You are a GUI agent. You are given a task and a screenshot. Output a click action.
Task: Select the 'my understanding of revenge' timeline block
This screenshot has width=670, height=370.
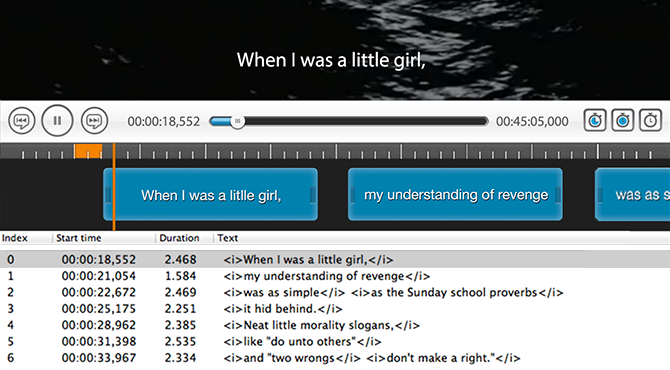pyautogui.click(x=455, y=194)
